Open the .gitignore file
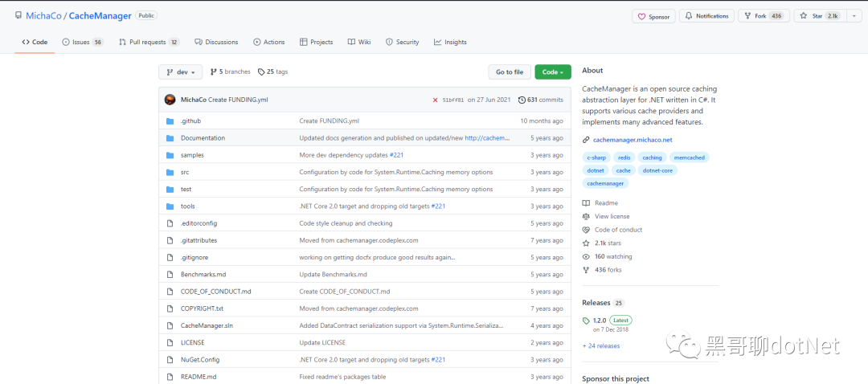Screen dimensions: 868x384 click(x=194, y=257)
